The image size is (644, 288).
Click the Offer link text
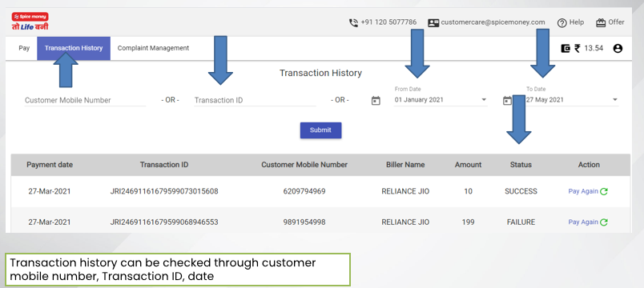tap(616, 22)
